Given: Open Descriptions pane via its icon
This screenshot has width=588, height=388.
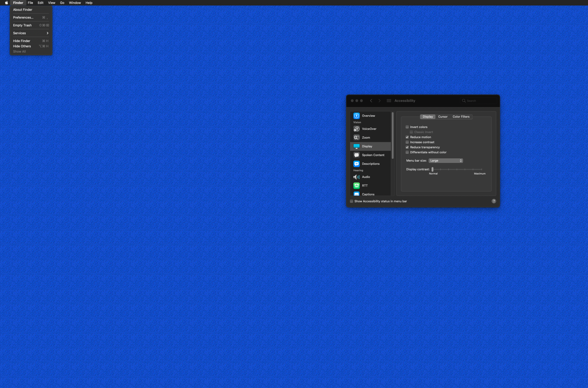Looking at the screenshot, I should point(356,164).
